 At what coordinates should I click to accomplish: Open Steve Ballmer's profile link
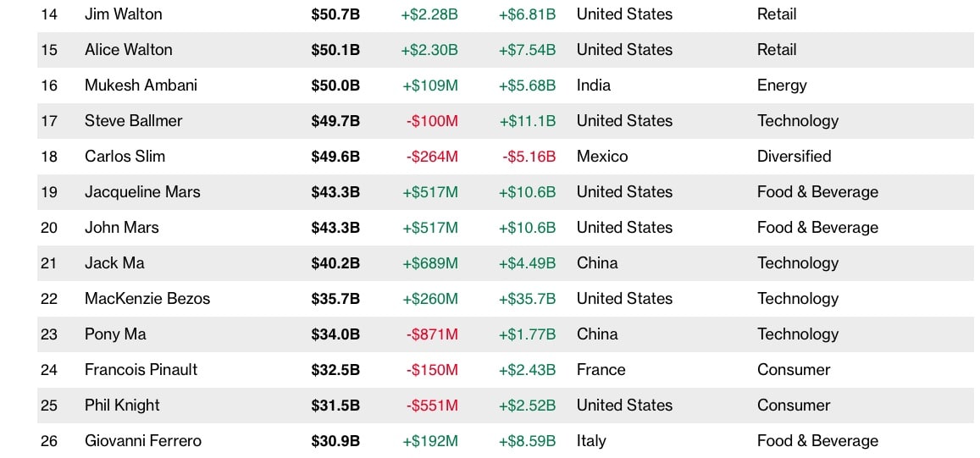click(133, 121)
